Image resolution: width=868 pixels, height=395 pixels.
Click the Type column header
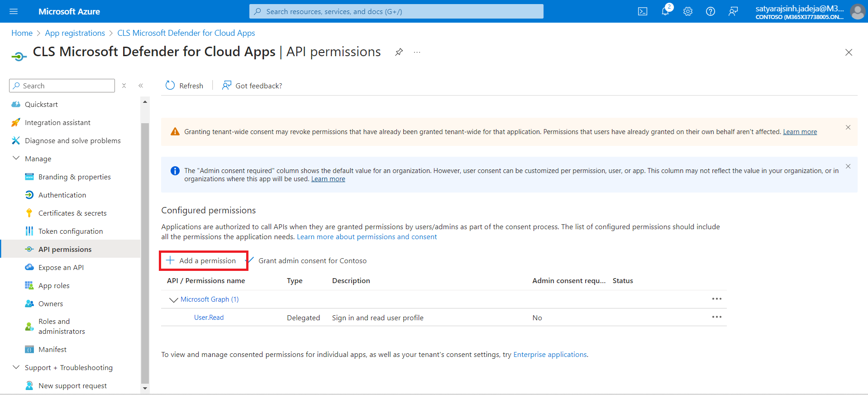[295, 281]
